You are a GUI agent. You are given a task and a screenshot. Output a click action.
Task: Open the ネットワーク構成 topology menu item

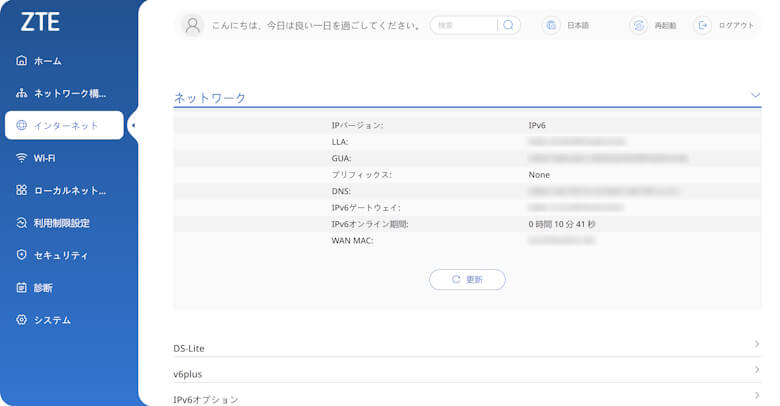[68, 93]
